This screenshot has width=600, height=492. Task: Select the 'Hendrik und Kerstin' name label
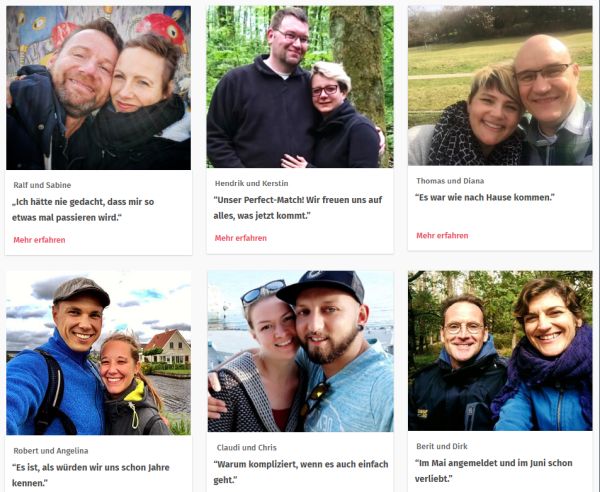pos(251,183)
